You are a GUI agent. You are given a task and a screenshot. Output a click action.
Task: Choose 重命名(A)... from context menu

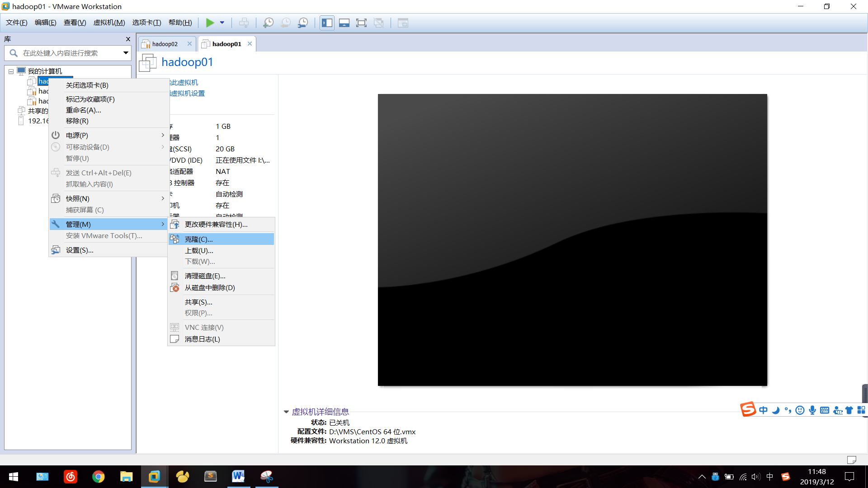point(108,110)
